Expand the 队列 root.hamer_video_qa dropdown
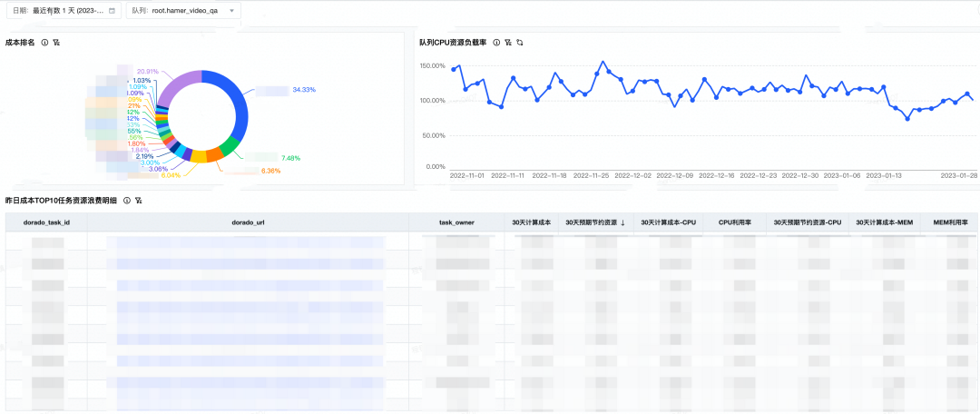The height and width of the screenshot is (414, 980). click(x=231, y=11)
